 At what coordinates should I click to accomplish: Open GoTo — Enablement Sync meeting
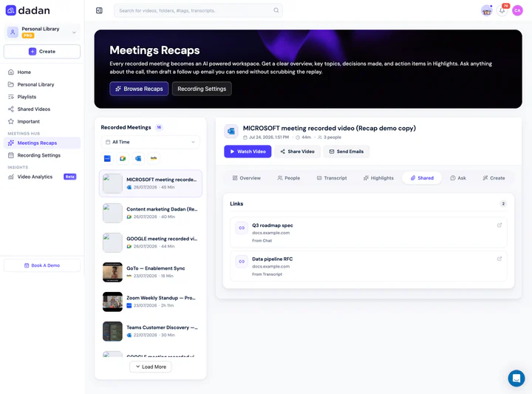pos(150,272)
